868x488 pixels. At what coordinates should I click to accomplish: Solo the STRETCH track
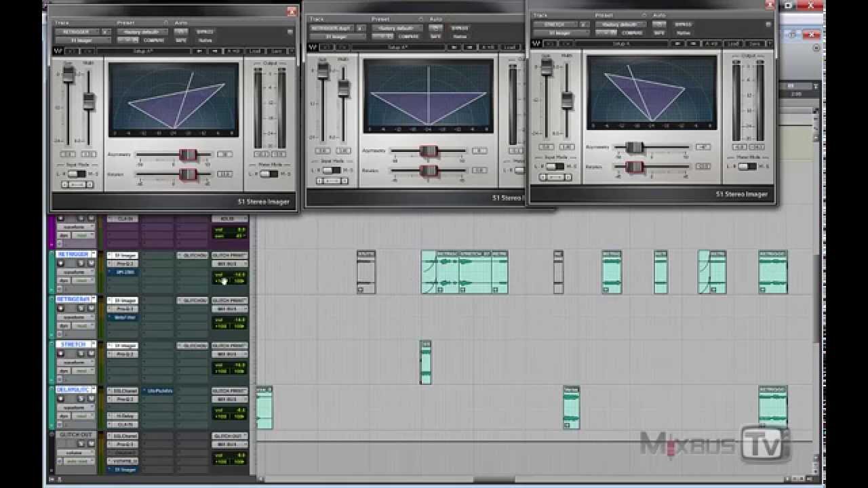click(81, 354)
